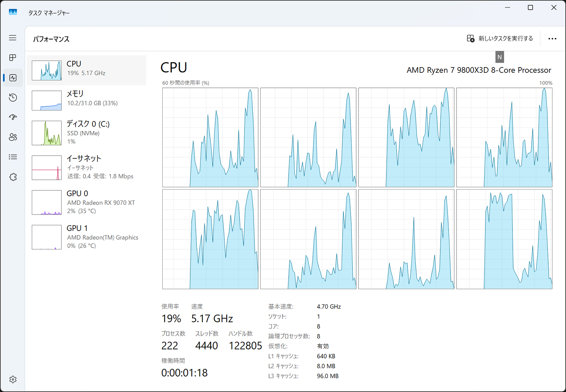This screenshot has height=392, width=566.
Task: Select ディスク 0 (C:) entry
Action: click(86, 133)
